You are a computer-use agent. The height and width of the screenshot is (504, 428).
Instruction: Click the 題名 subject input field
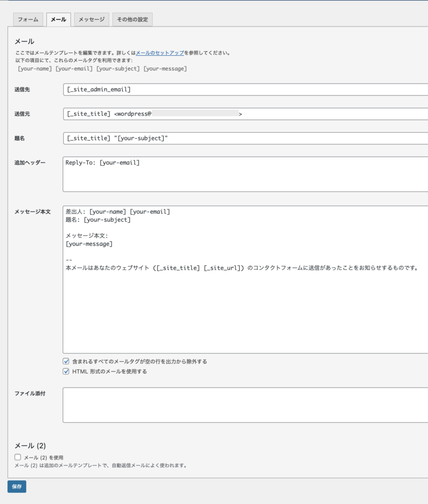(245, 138)
